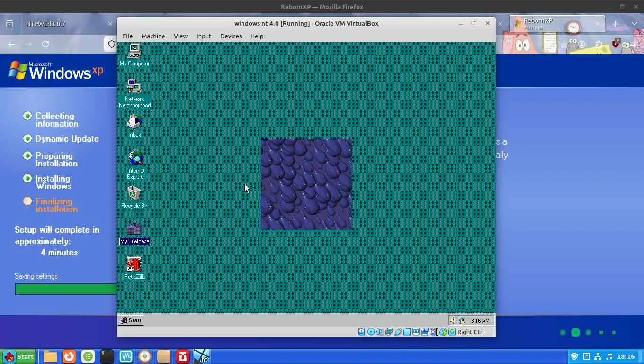Open Firefox account toolbar icon
The height and width of the screenshot is (364, 644).
581,44
